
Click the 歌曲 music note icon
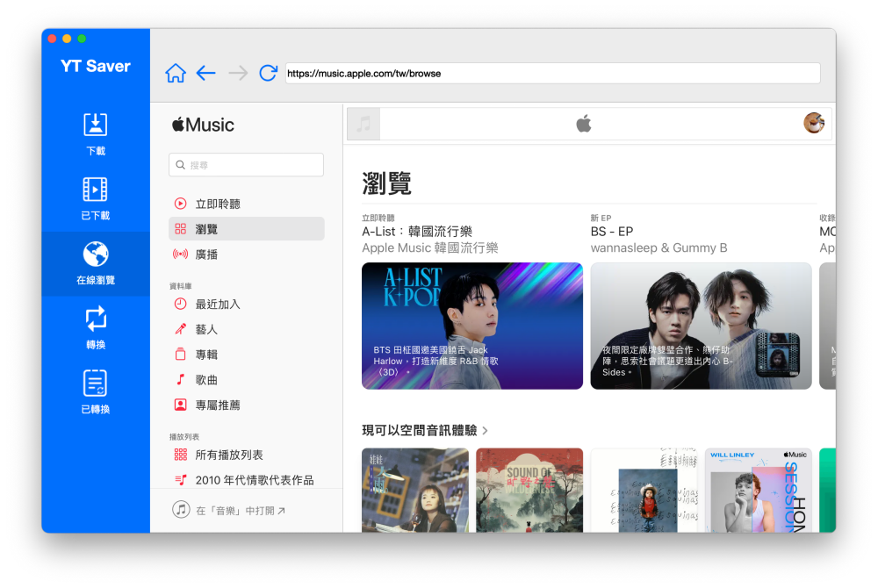coord(180,379)
